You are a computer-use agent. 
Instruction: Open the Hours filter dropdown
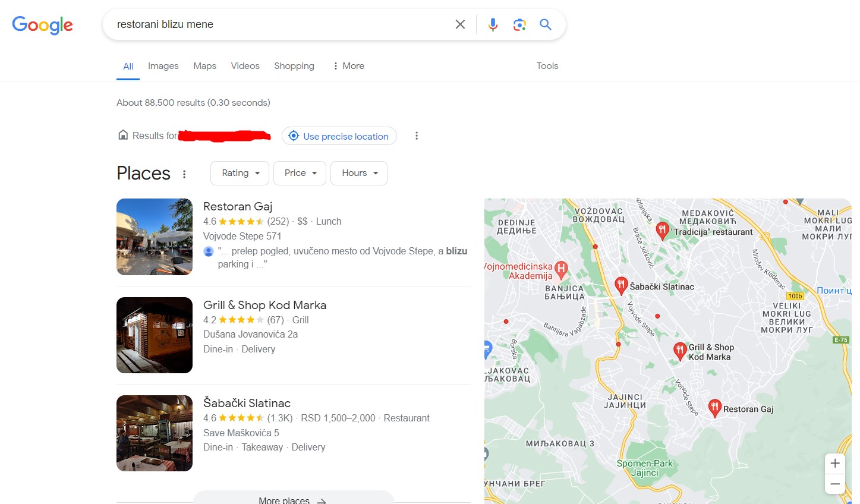[x=359, y=173]
